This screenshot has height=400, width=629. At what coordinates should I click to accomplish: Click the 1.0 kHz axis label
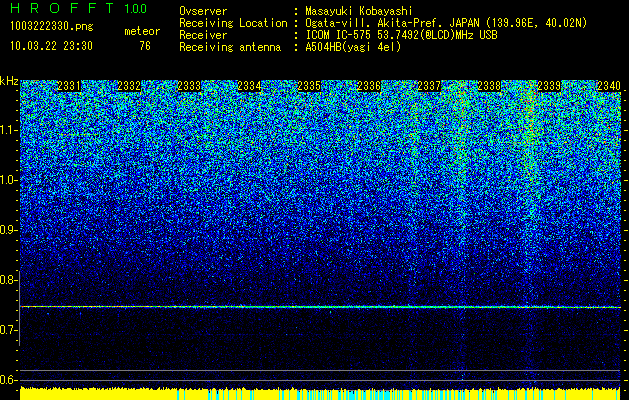[9, 180]
